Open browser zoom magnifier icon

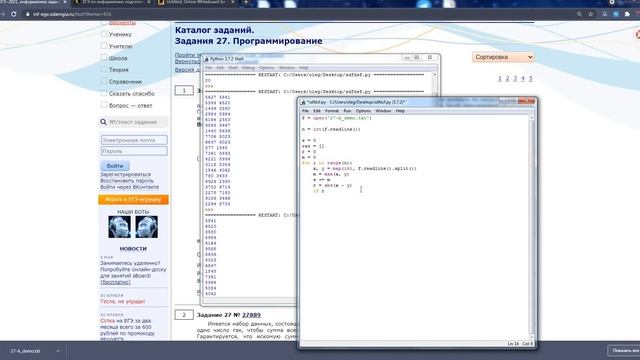[x=579, y=14]
